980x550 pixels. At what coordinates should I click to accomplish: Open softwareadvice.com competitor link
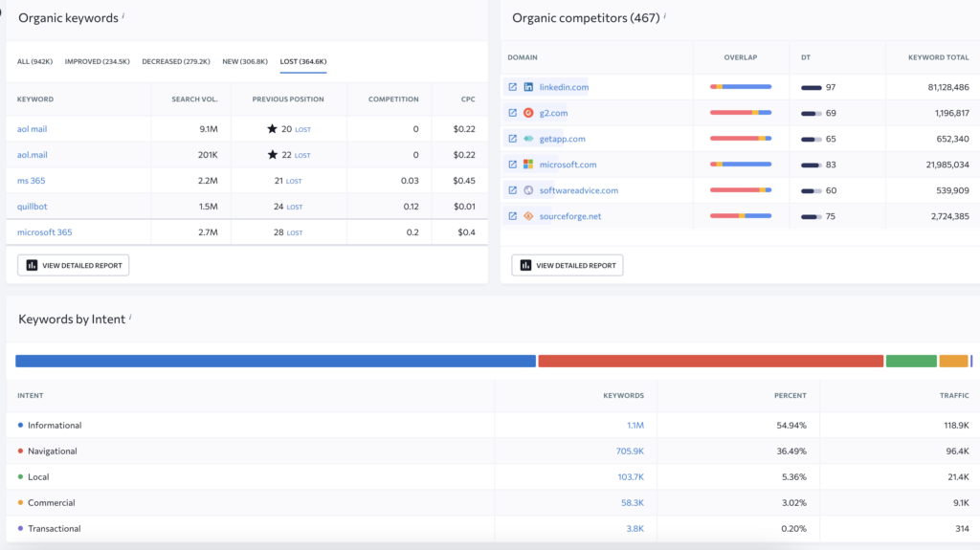579,190
